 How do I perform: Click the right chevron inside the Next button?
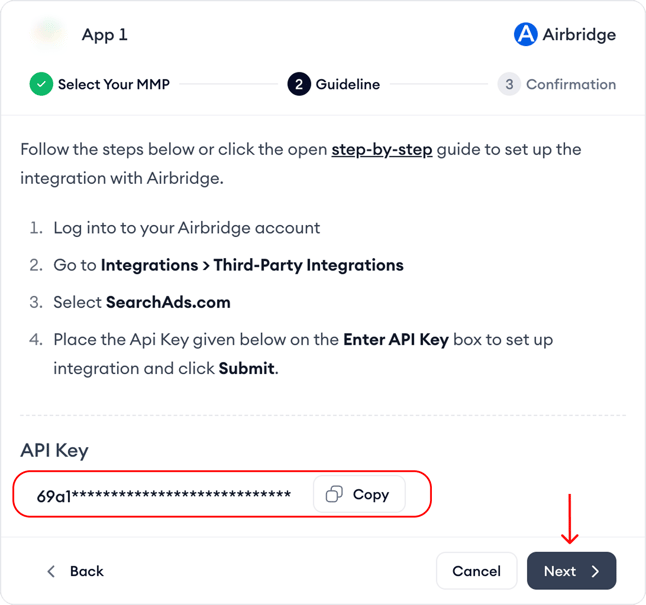pyautogui.click(x=595, y=571)
